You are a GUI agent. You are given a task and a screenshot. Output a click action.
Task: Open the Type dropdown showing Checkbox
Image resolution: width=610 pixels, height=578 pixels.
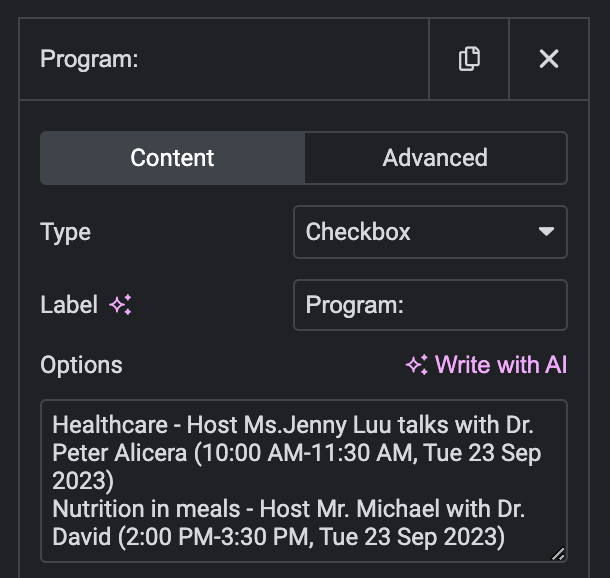430,232
